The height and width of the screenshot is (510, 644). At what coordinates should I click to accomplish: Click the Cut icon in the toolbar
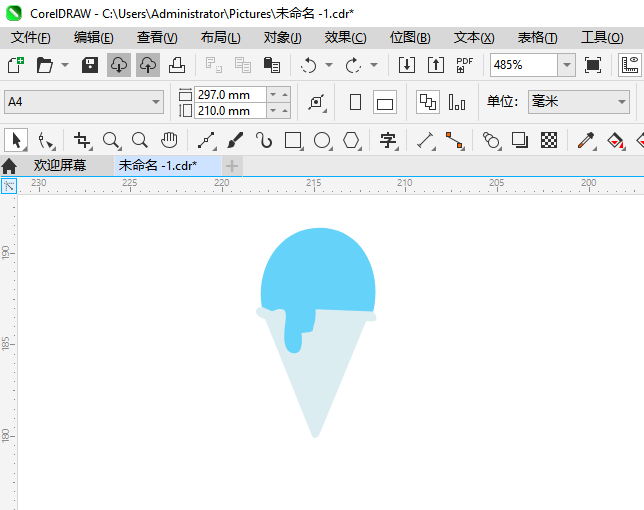(x=214, y=65)
